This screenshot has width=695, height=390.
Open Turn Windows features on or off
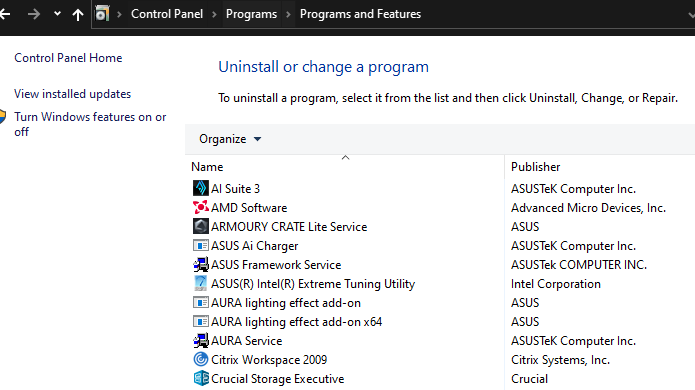(x=90, y=124)
